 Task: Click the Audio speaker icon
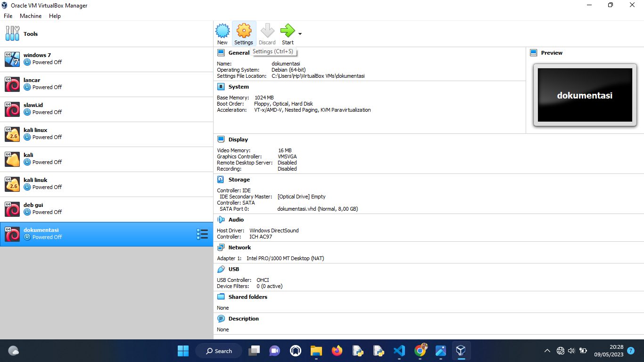[x=221, y=220]
